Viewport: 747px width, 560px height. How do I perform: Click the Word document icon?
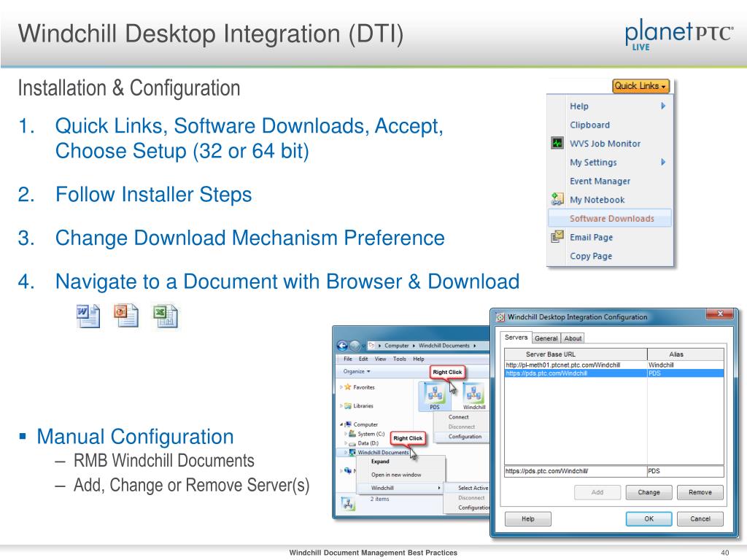click(88, 316)
